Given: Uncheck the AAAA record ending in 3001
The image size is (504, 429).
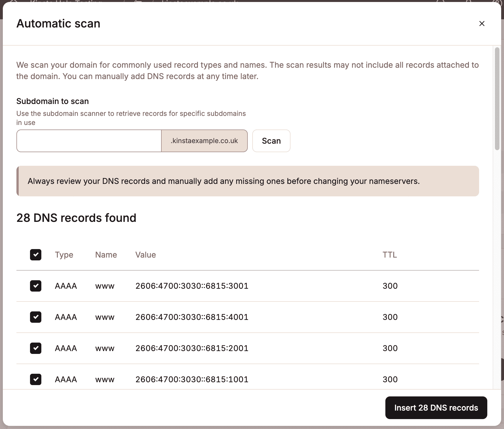Looking at the screenshot, I should (36, 286).
